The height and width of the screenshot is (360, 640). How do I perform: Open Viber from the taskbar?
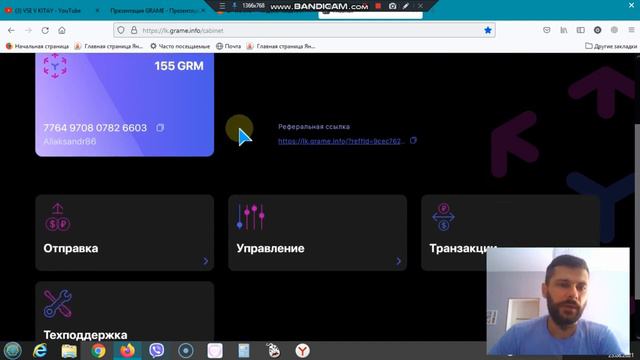point(156,351)
